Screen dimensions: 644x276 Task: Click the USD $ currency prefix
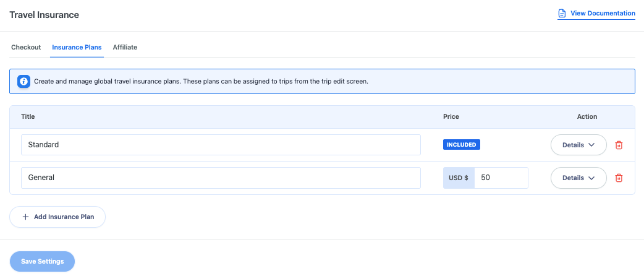tap(459, 178)
